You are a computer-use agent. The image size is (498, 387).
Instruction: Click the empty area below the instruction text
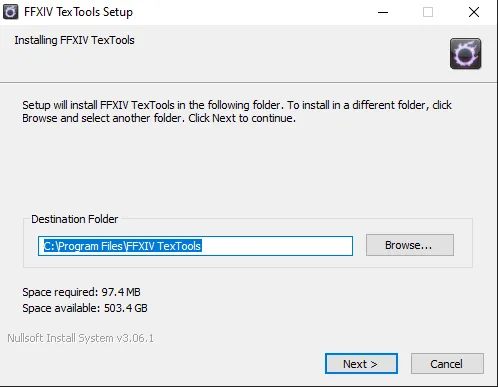click(x=247, y=167)
